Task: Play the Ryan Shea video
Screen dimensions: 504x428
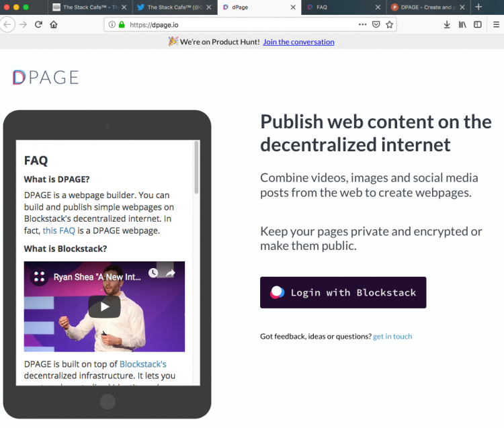Action: coord(104,307)
